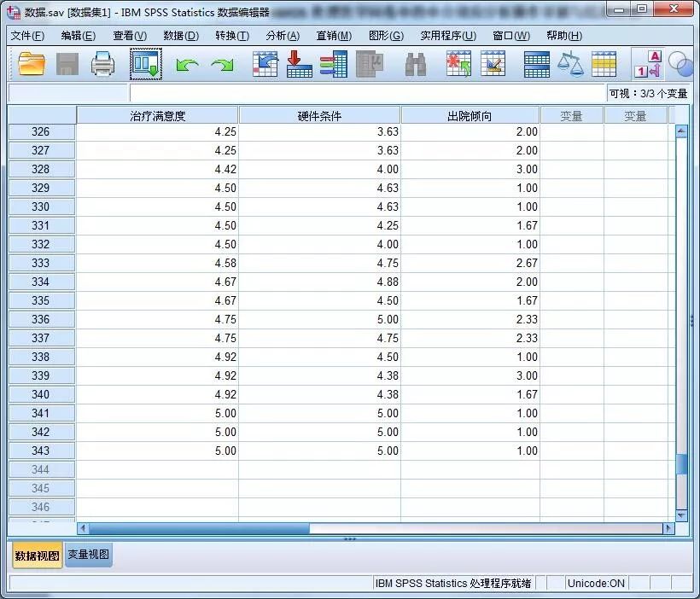Open the 查看(V) menu
The image size is (700, 599).
pos(130,36)
